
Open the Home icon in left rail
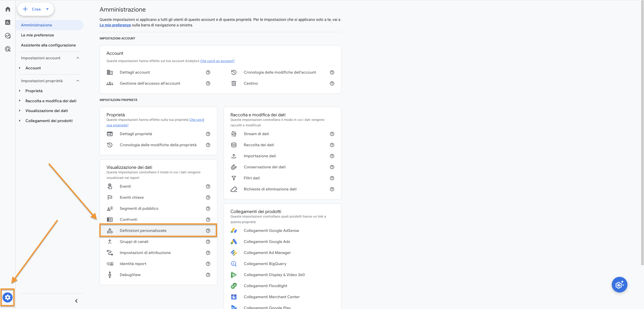[x=8, y=9]
